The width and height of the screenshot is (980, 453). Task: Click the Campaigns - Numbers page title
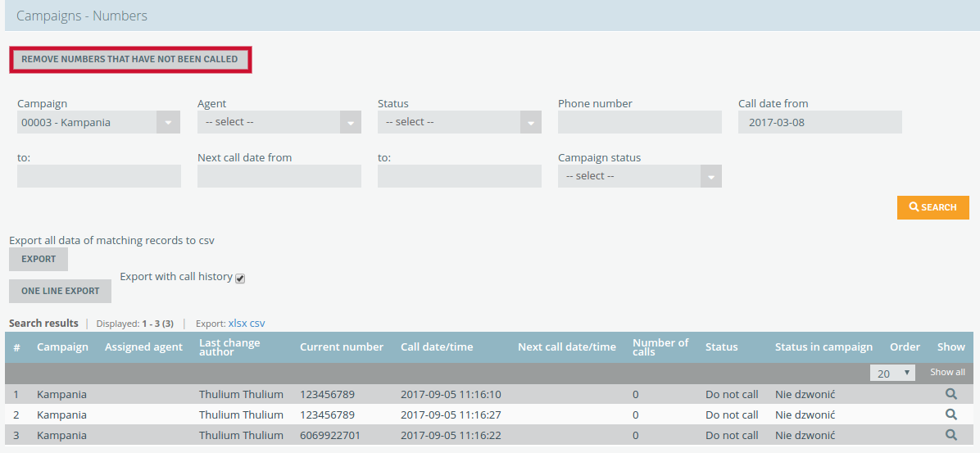tap(82, 16)
